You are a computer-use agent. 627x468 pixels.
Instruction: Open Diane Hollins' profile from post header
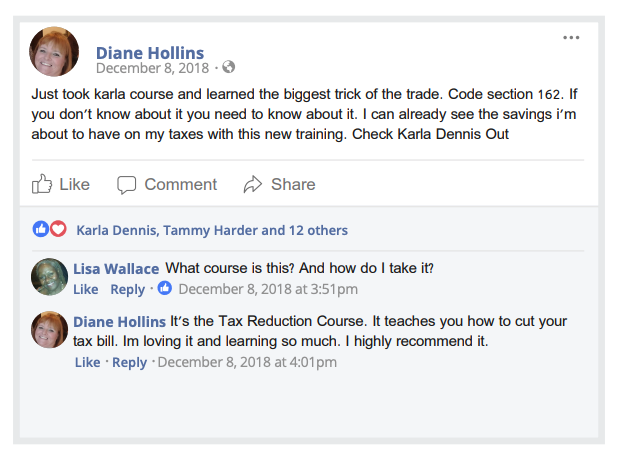tap(150, 53)
